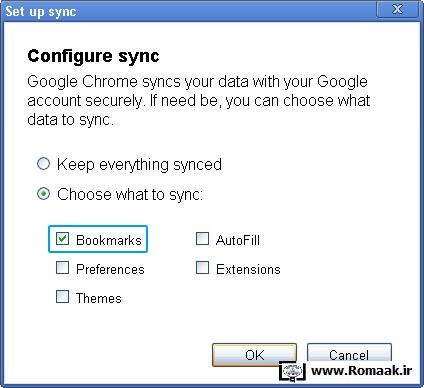Select the Choose what to sync radio button
Screen dimensions: 424x388
43,194
